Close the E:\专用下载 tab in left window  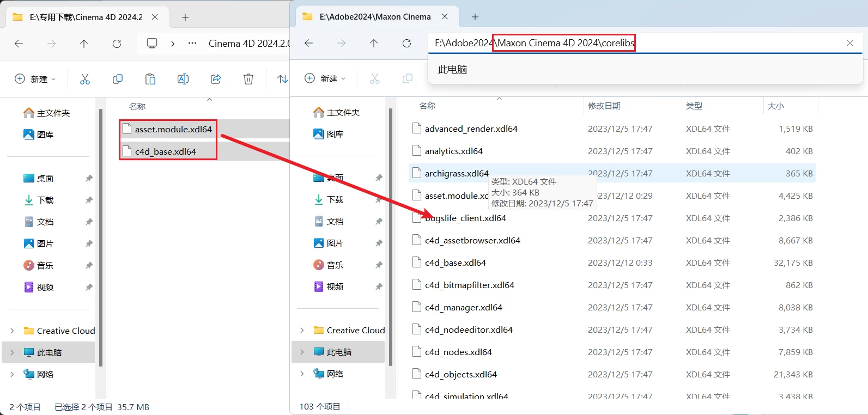click(155, 17)
